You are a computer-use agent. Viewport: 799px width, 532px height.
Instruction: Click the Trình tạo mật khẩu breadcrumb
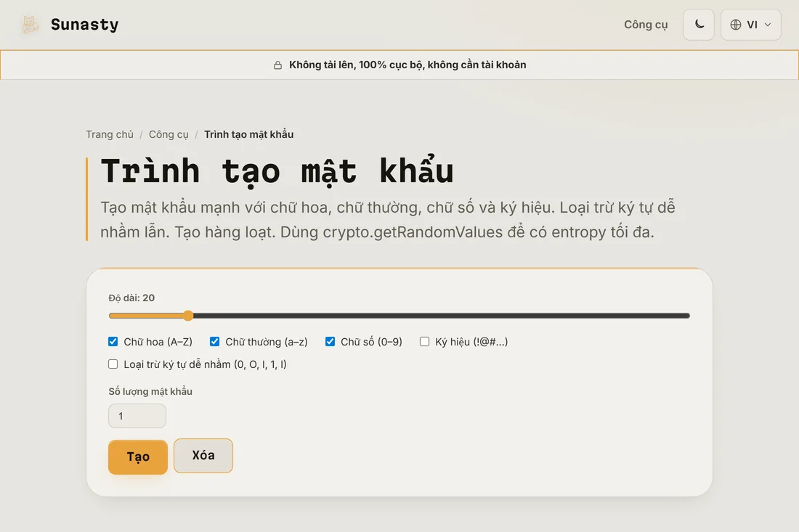click(248, 134)
